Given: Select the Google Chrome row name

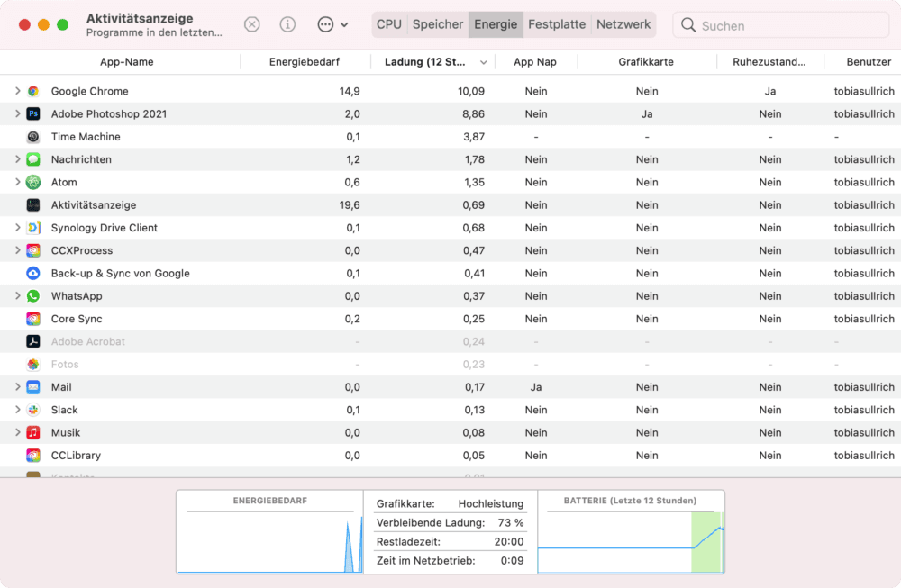Looking at the screenshot, I should 89,91.
